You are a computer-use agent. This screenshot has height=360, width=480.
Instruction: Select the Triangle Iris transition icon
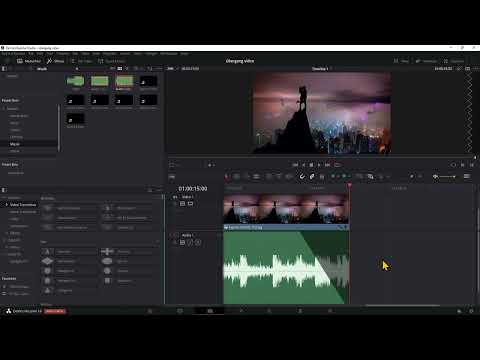click(47, 290)
